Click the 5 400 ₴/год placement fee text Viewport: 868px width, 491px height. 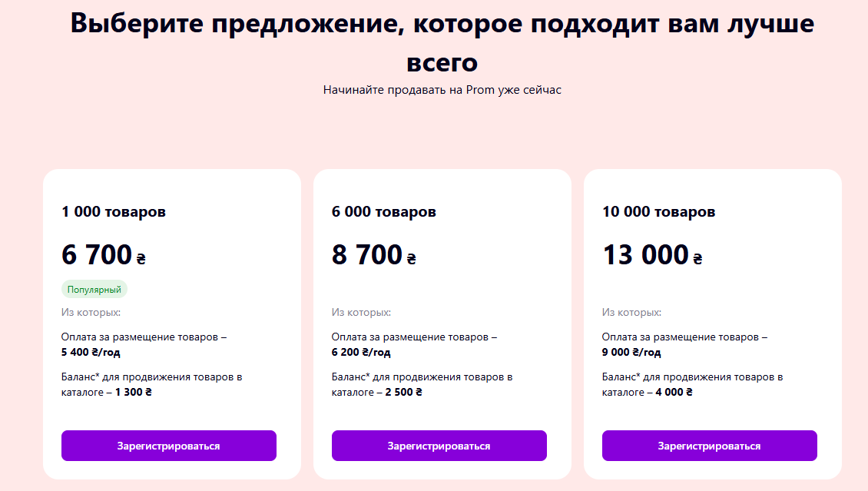(x=87, y=352)
